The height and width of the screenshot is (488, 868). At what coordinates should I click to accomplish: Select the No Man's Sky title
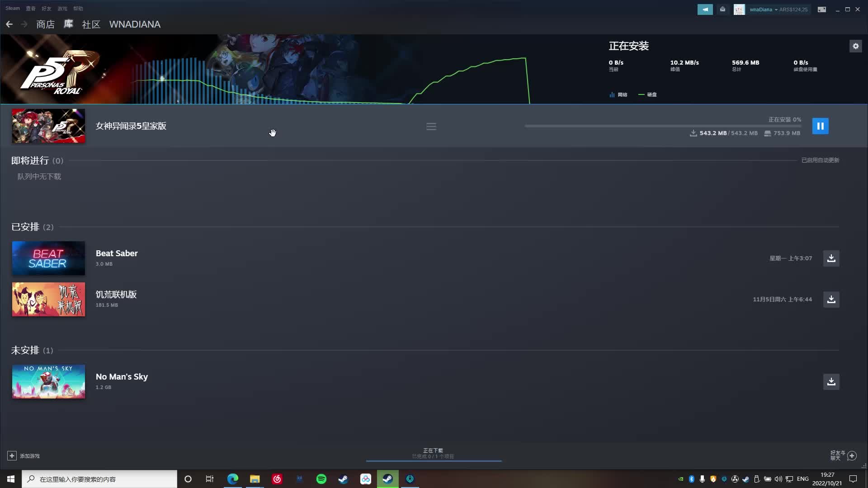pos(122,377)
